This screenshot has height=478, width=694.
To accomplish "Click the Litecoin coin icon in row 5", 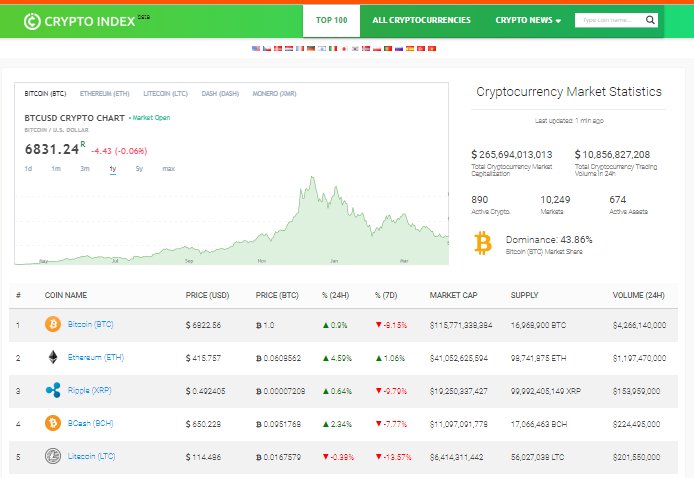I will [53, 456].
